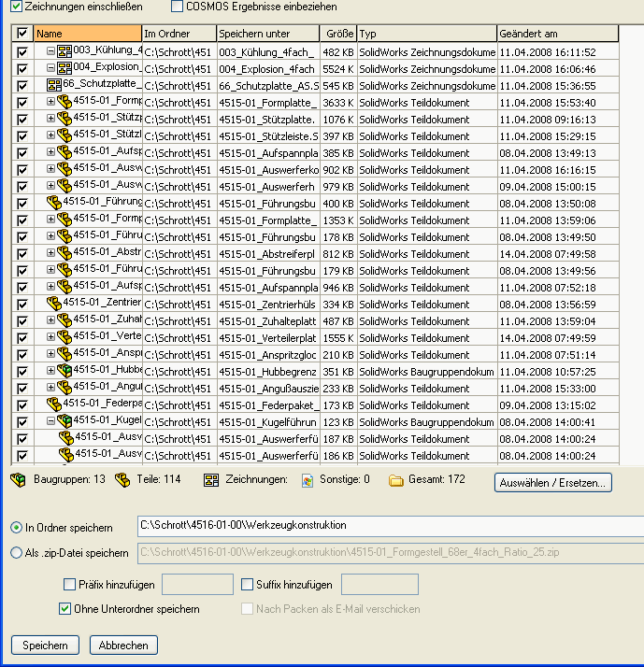Viewport: 644px width, 667px height.
Task: Sort by Im Ordner column header
Action: 179,34
